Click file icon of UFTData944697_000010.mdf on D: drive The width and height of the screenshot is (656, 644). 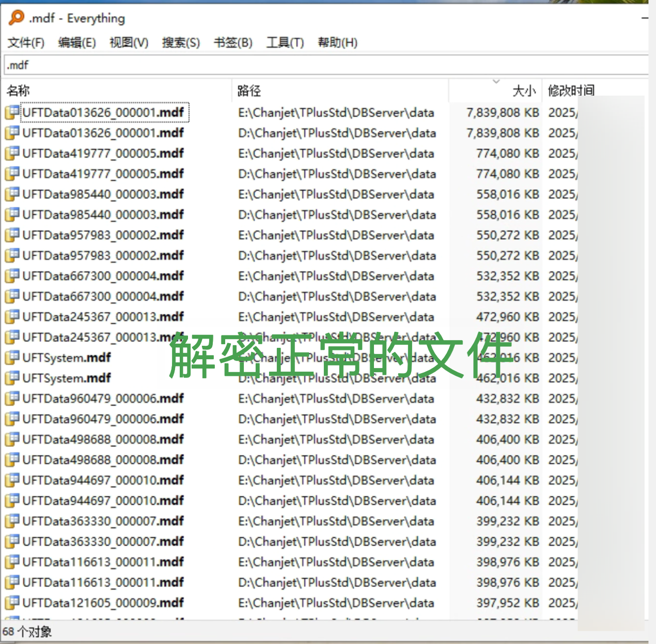point(12,500)
